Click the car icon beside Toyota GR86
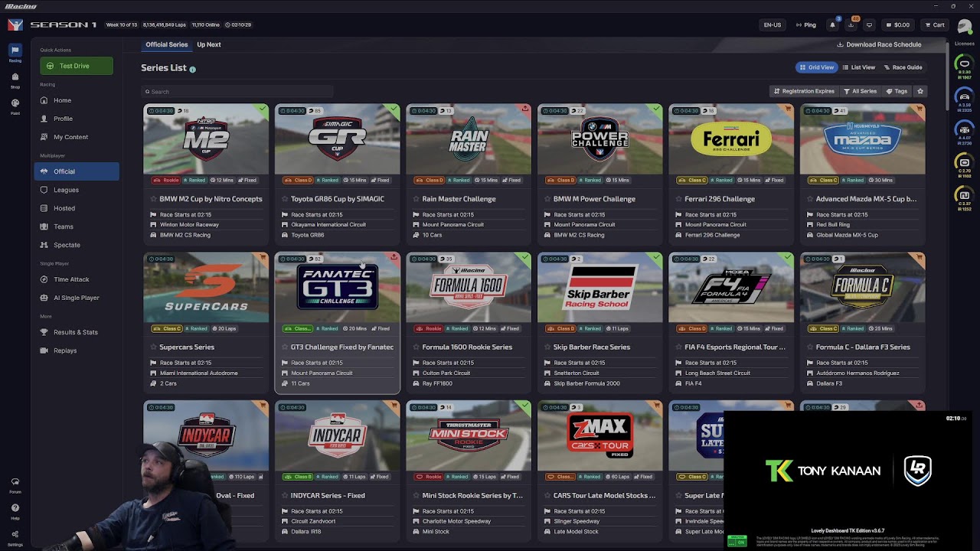Viewport: 980px width, 551px height. tap(285, 235)
